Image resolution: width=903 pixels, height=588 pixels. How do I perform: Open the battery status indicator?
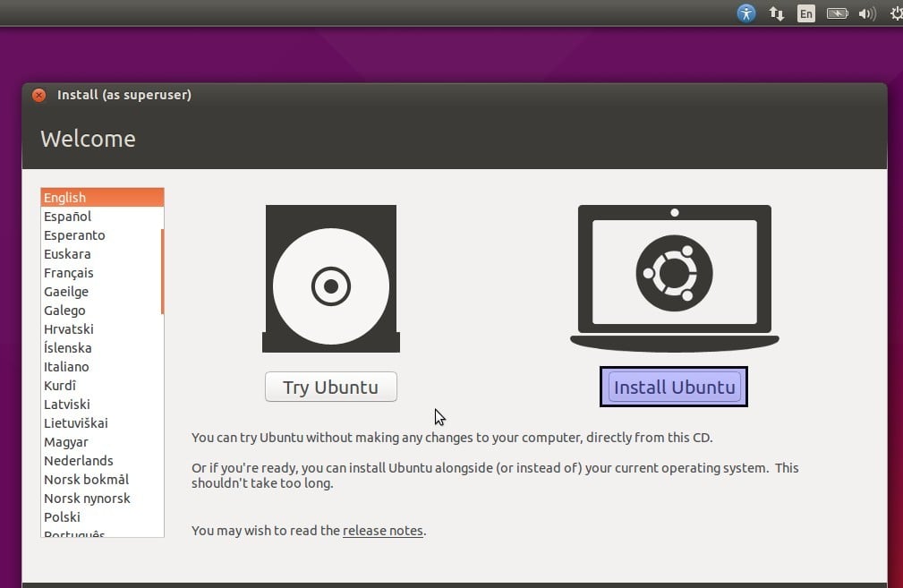[838, 13]
